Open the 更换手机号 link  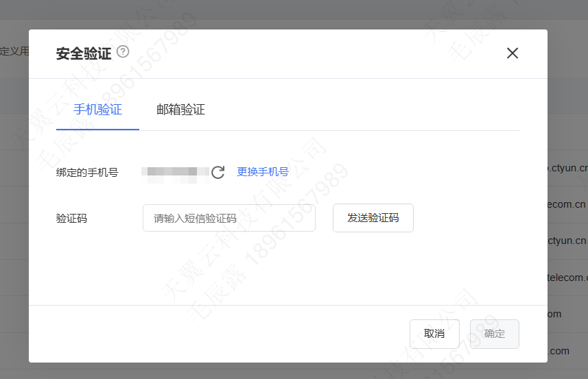(x=263, y=172)
